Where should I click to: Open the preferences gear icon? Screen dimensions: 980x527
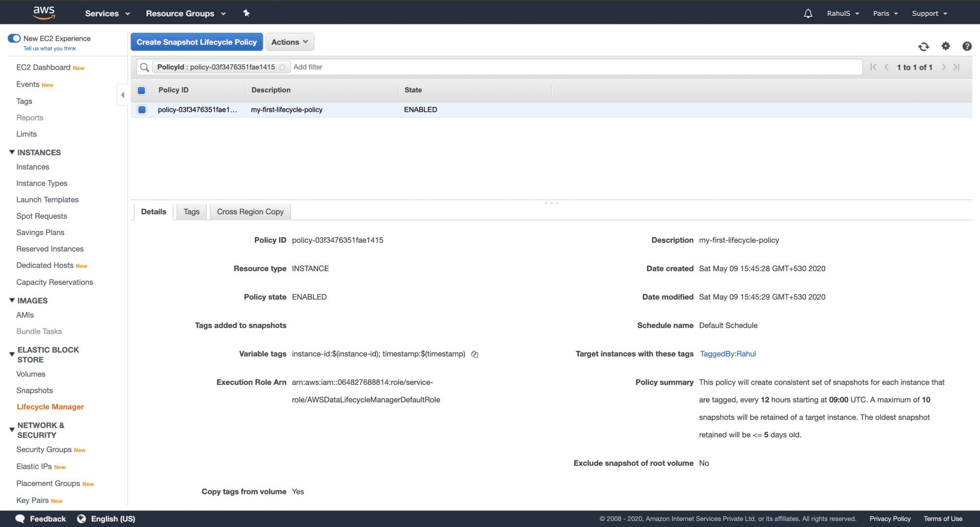[946, 47]
